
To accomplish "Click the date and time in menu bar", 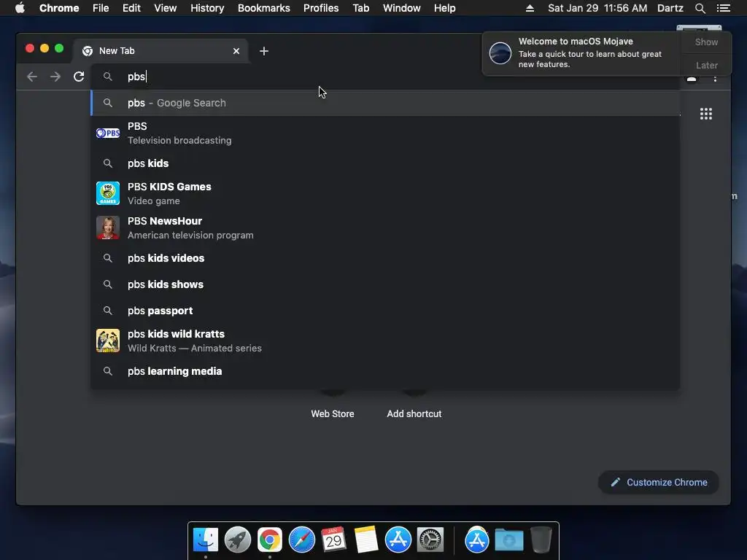I will coord(597,8).
